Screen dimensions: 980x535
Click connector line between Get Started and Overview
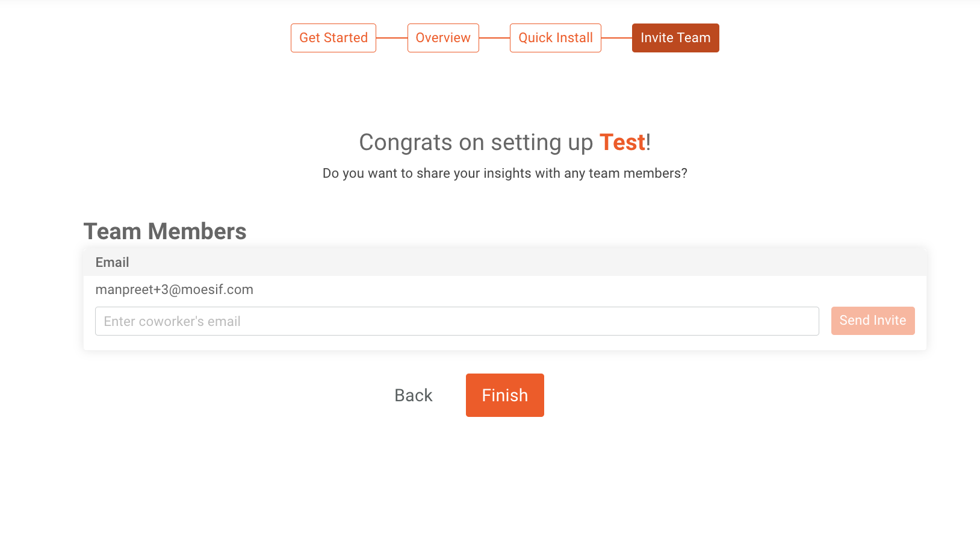coord(392,38)
